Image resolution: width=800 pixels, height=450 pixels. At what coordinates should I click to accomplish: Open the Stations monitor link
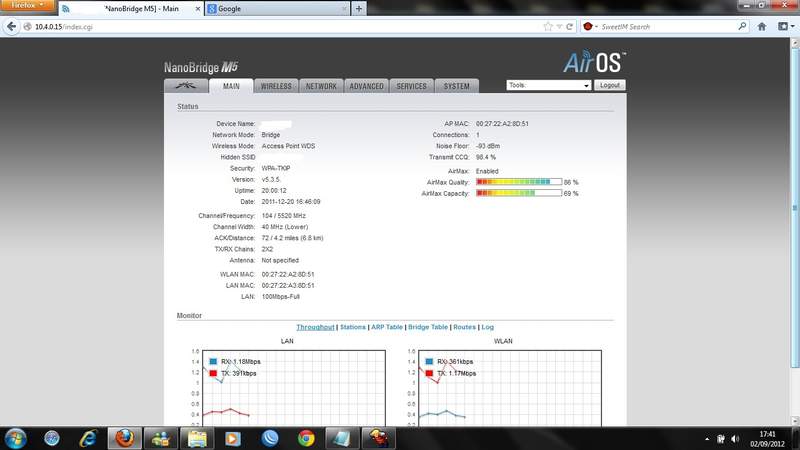353,327
